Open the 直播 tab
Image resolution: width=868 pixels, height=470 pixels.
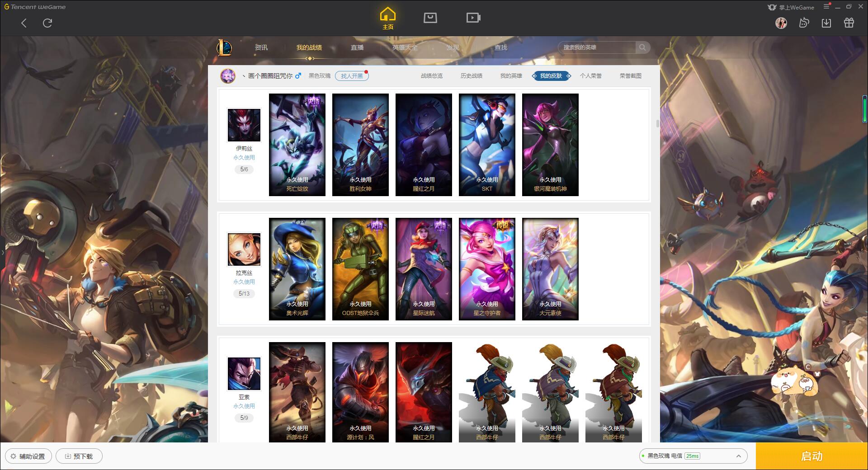pos(357,47)
